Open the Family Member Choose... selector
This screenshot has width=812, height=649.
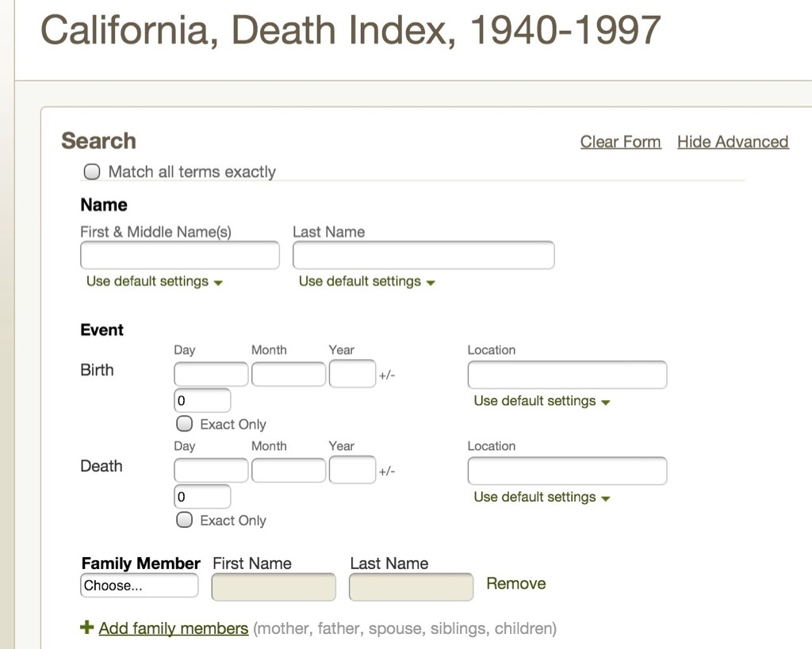tap(139, 586)
